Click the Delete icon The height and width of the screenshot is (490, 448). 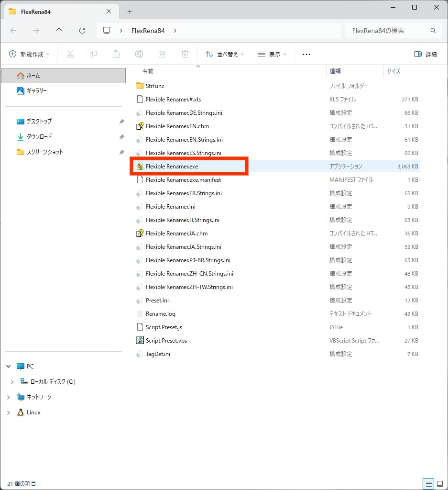185,54
